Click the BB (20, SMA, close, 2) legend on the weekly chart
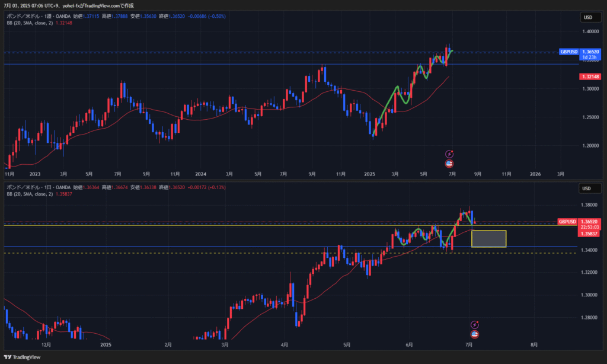 point(30,23)
